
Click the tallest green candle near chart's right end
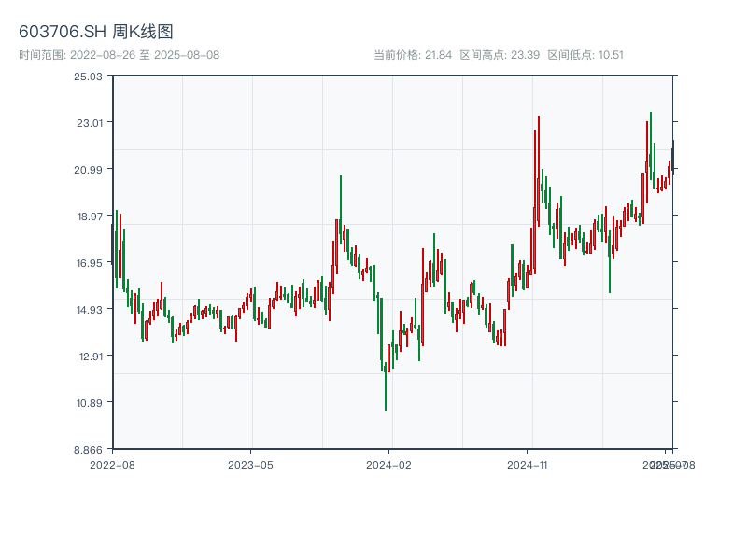651,147
